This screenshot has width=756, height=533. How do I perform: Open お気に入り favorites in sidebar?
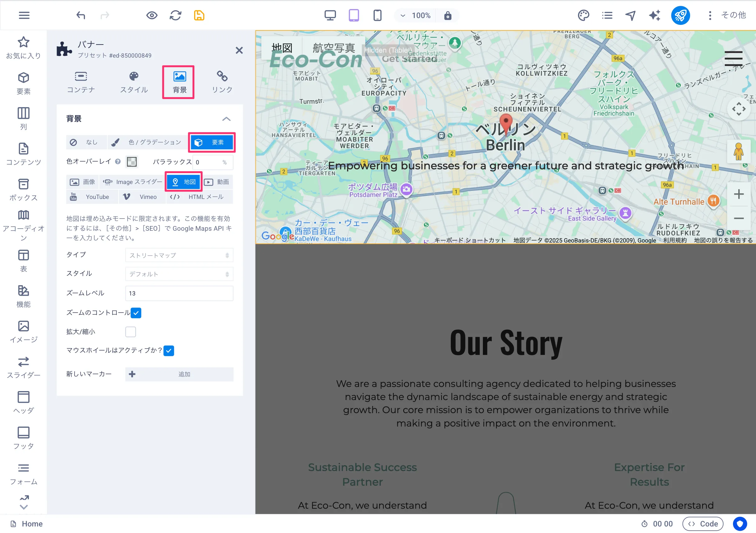tap(23, 48)
